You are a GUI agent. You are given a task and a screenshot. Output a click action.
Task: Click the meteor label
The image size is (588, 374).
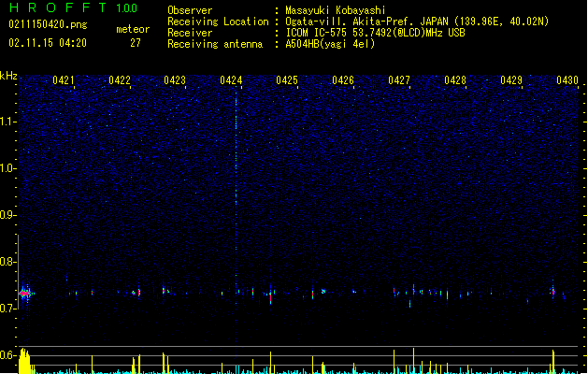click(133, 29)
